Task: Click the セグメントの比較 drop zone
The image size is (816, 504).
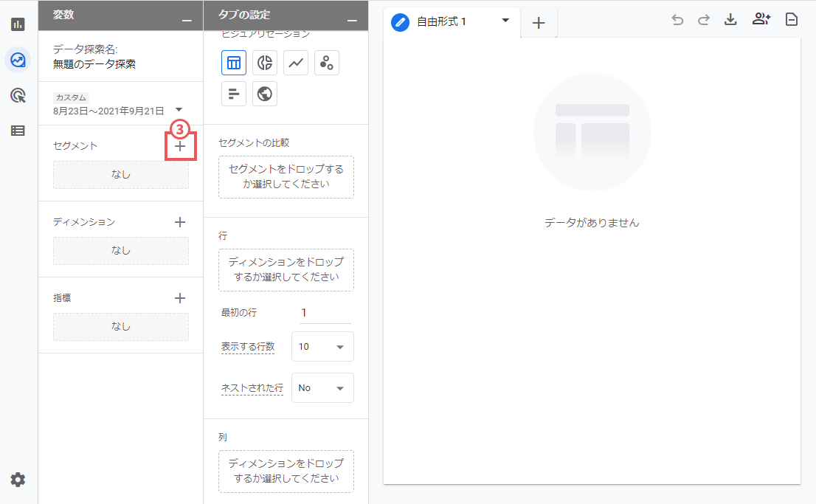Action: coord(286,177)
